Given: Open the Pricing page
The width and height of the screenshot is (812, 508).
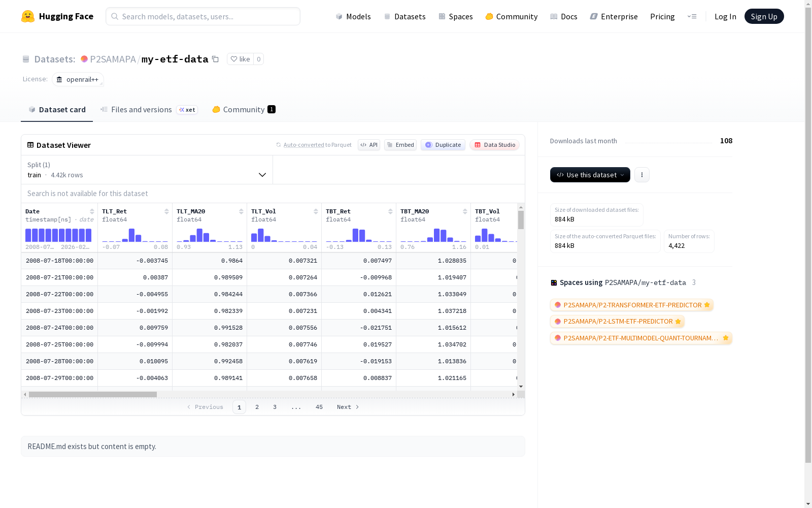Looking at the screenshot, I should click(x=662, y=16).
